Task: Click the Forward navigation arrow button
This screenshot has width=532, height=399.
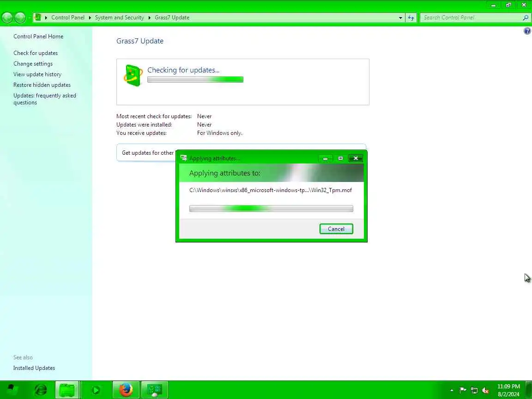Action: pyautogui.click(x=20, y=18)
